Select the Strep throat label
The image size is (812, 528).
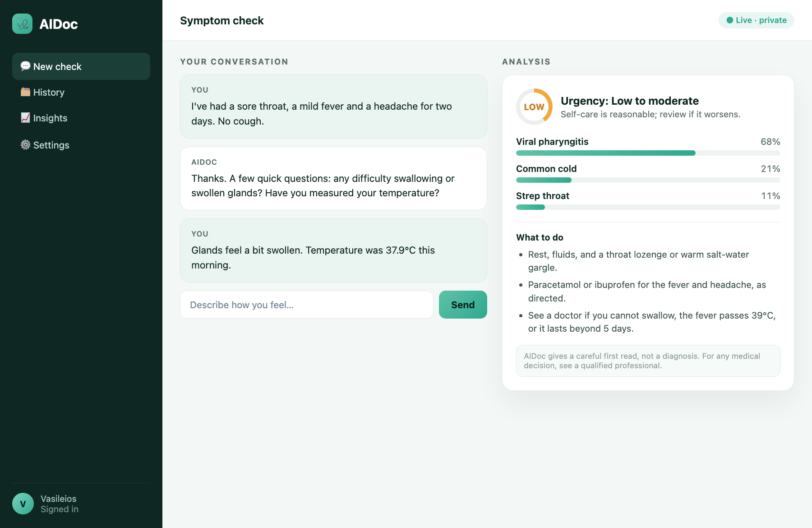click(x=543, y=196)
